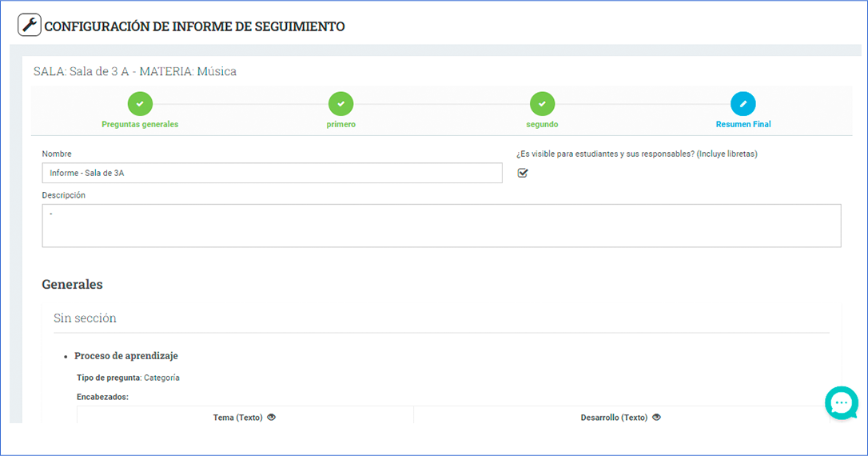Uncheck visible para estudiantes checkbox
Image resolution: width=868 pixels, height=456 pixels.
(523, 173)
